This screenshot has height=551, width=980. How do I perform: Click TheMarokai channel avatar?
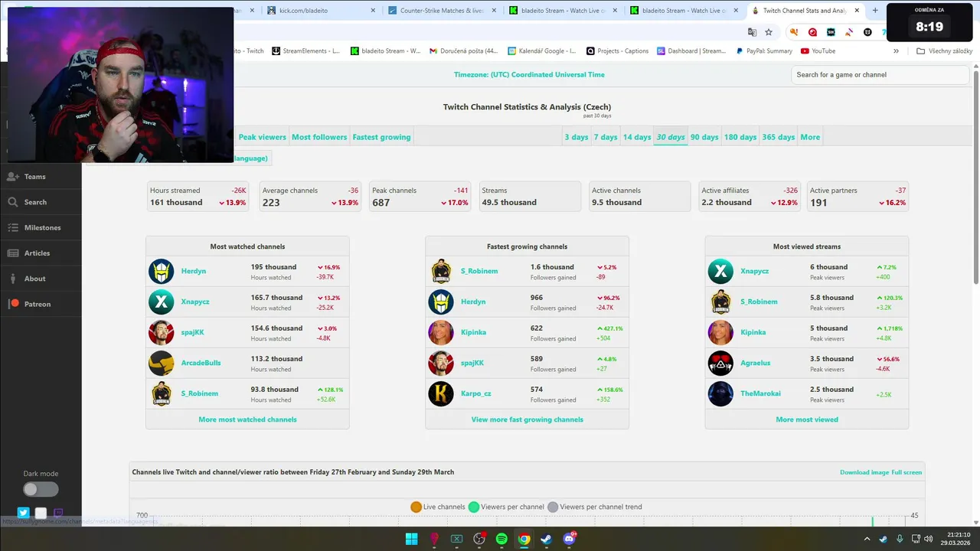(720, 393)
